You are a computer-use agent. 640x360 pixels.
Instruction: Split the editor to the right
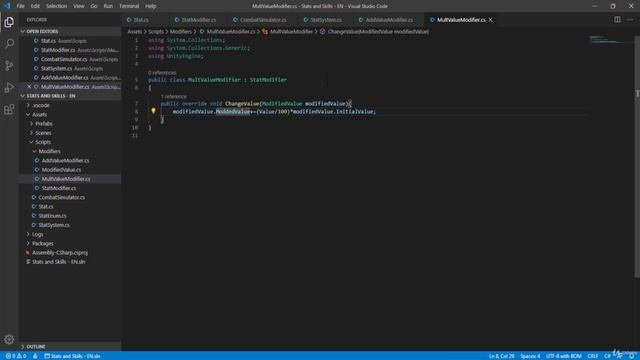pyautogui.click(x=617, y=20)
